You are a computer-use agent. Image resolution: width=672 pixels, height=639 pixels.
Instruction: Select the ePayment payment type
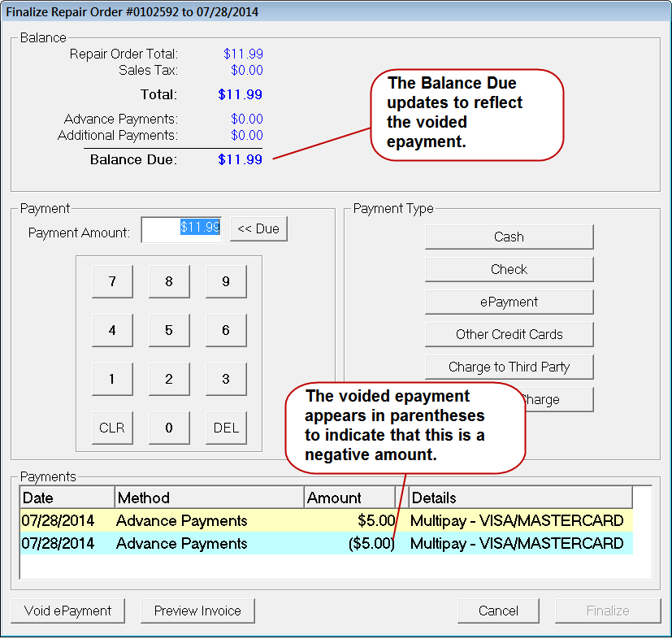click(509, 302)
